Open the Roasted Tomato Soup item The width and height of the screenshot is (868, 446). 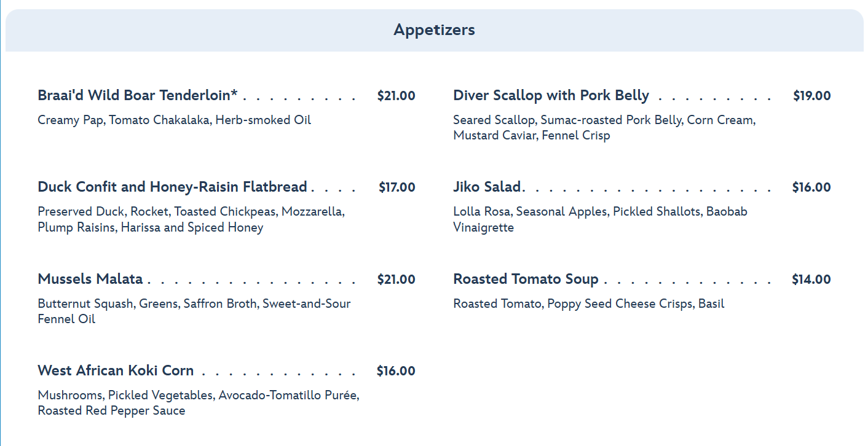coord(526,280)
